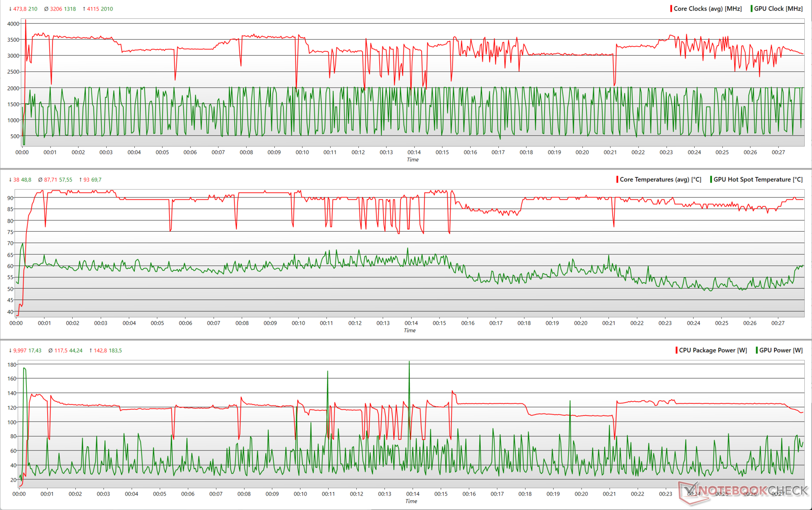The image size is (812, 510).
Task: Click the 00:15 time tick on the temperature chart
Action: coord(439,323)
